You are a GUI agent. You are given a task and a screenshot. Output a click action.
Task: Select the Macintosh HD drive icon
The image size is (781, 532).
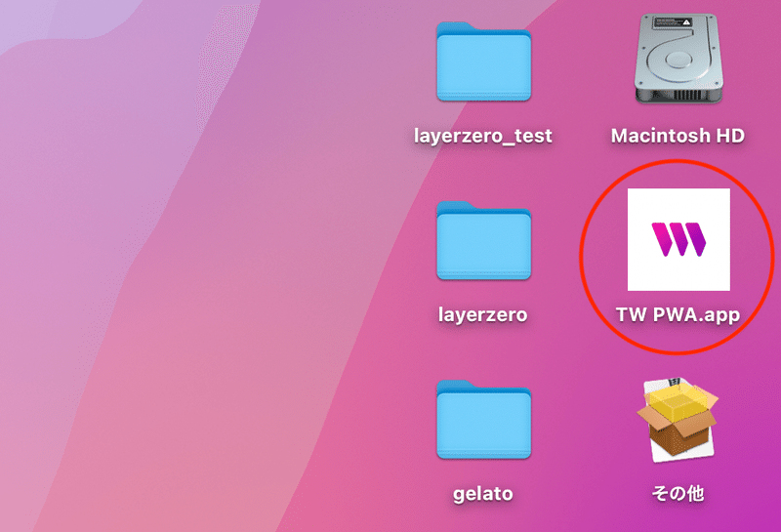678,59
